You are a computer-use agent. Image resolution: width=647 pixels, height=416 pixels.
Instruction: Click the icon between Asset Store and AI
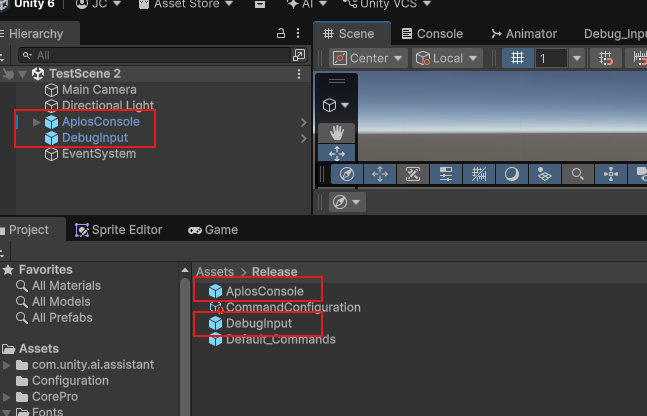260,4
